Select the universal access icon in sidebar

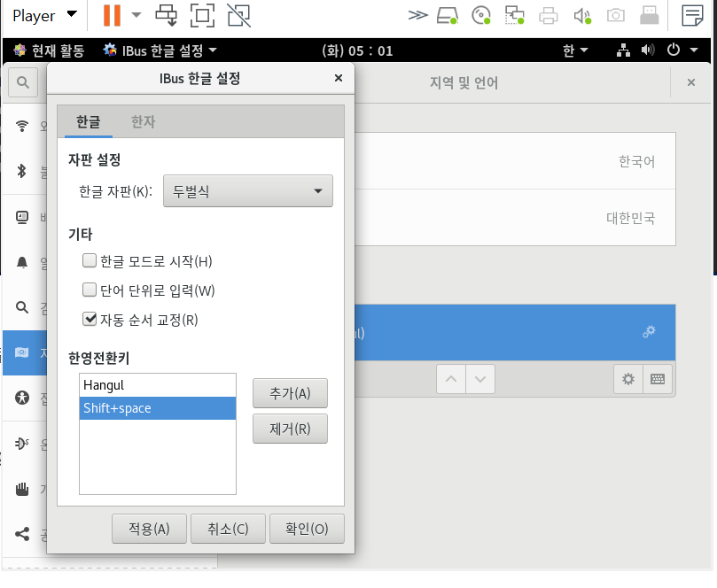point(22,398)
